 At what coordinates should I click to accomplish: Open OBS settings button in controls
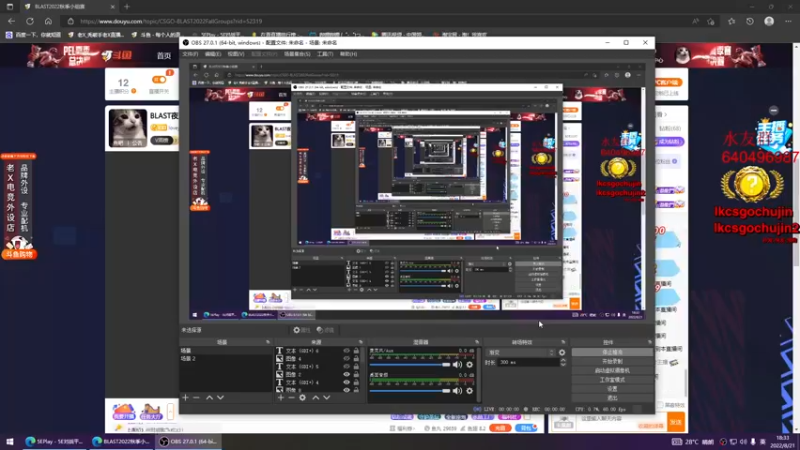[x=612, y=389]
